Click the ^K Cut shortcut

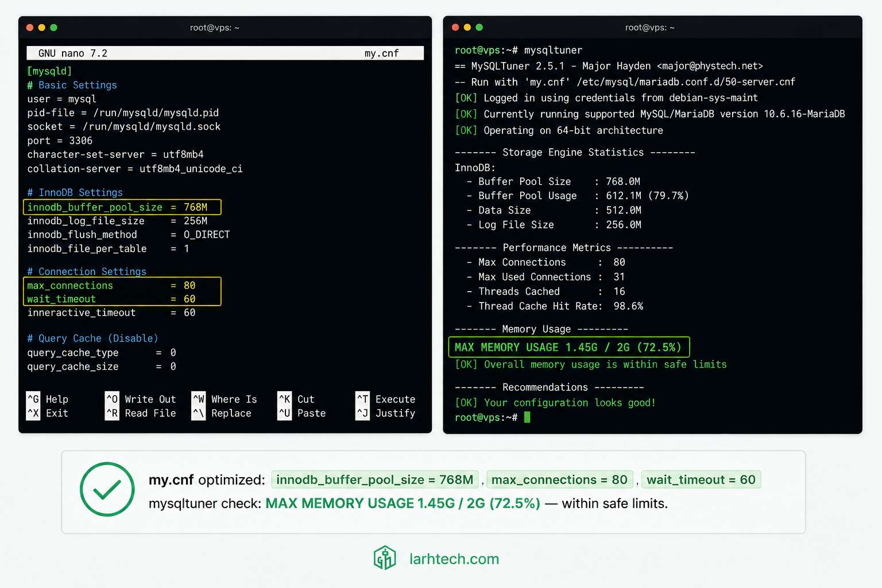[x=296, y=399]
